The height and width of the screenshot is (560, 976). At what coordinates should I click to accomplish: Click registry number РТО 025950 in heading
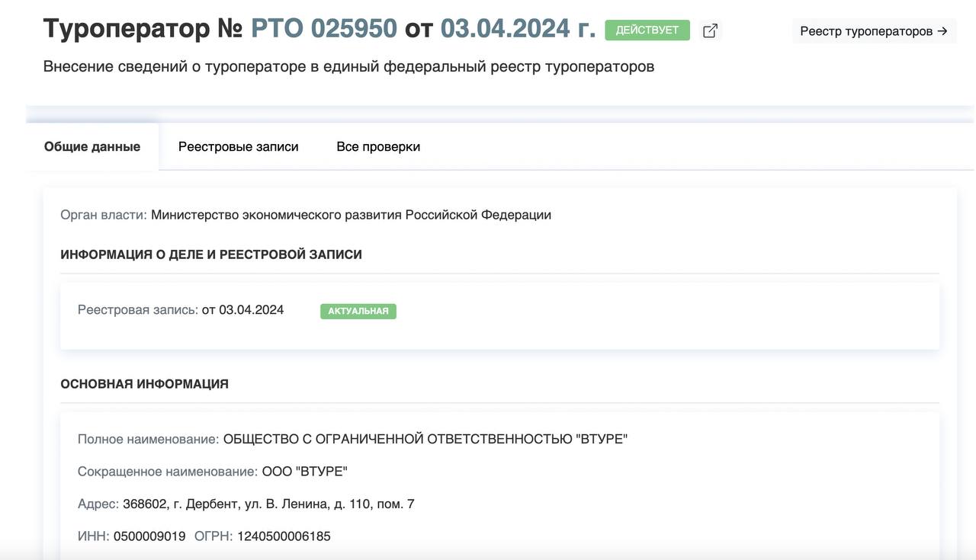coord(324,29)
